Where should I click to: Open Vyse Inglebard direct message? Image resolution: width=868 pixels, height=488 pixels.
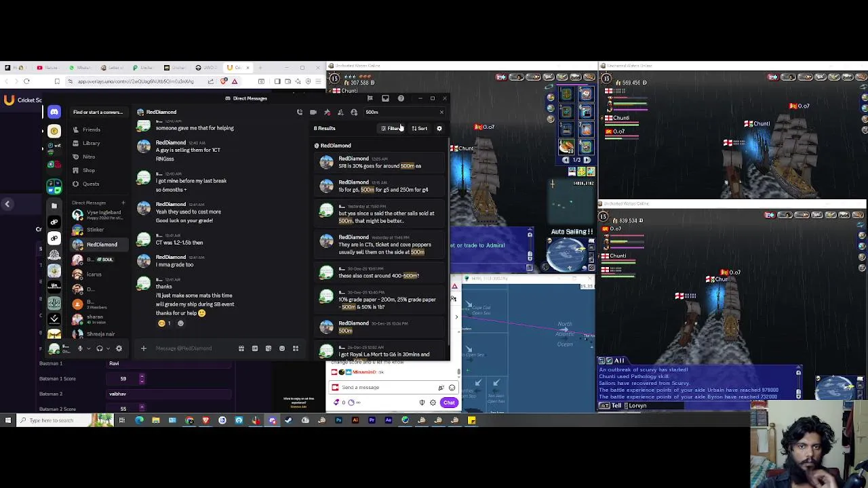(98, 214)
